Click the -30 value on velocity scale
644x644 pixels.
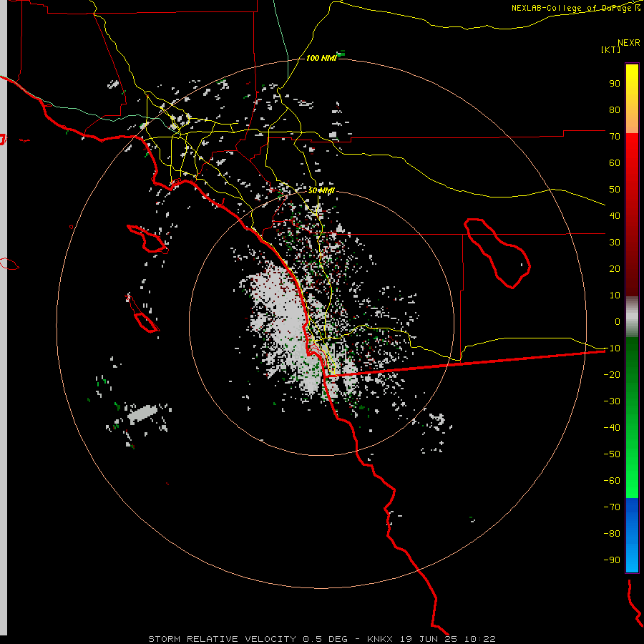pyautogui.click(x=612, y=401)
